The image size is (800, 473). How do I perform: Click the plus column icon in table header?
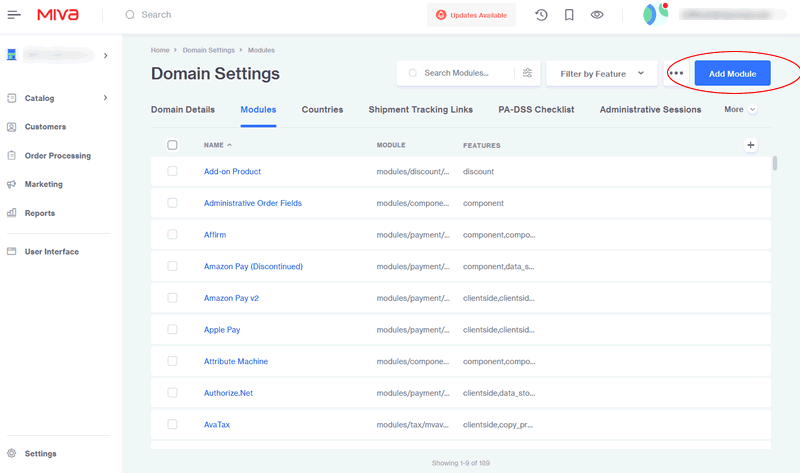(x=751, y=145)
